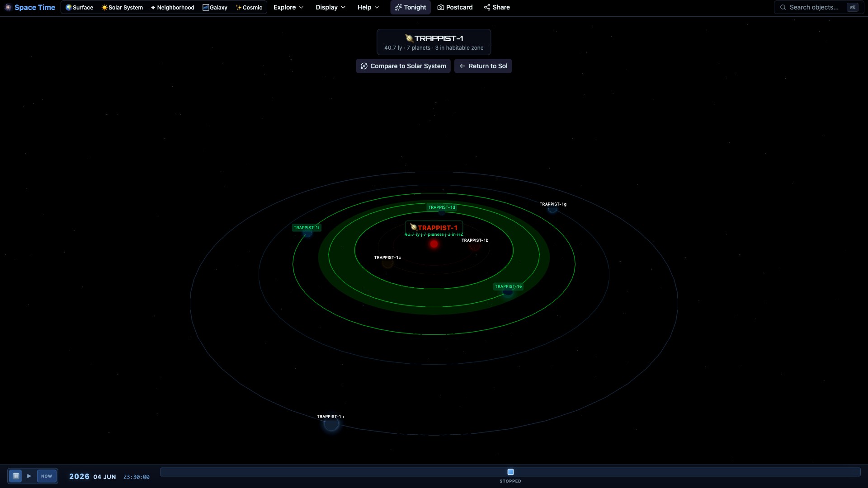Click the red TRAPPIST-1 star label
The image size is (868, 488).
tap(434, 228)
